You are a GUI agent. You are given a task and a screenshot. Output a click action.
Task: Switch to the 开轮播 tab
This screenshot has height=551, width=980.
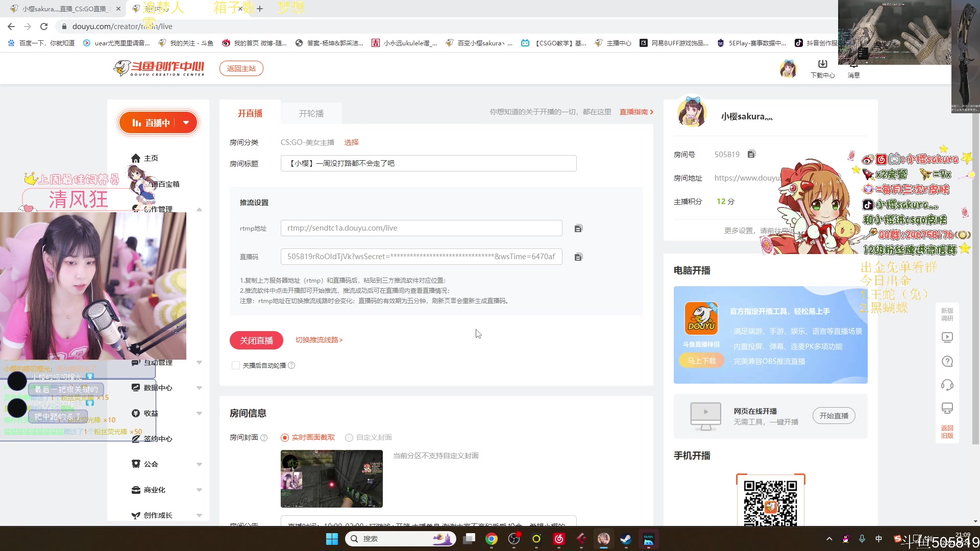point(311,113)
